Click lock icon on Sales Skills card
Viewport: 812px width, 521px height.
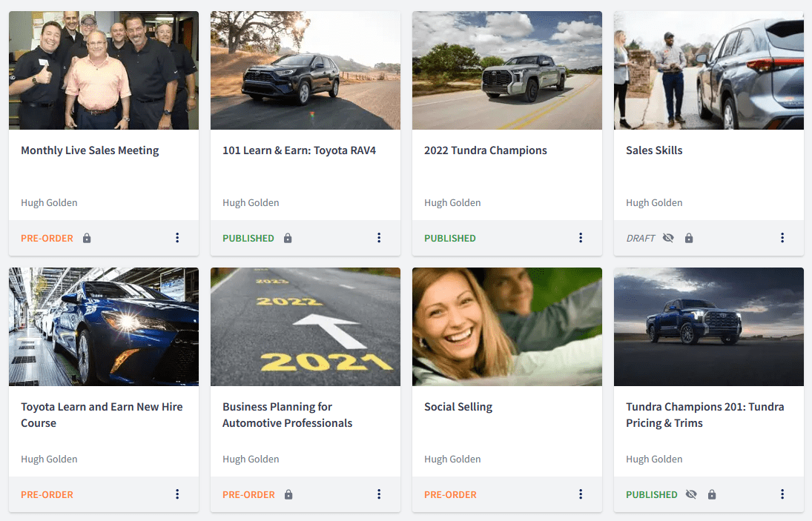[689, 239]
